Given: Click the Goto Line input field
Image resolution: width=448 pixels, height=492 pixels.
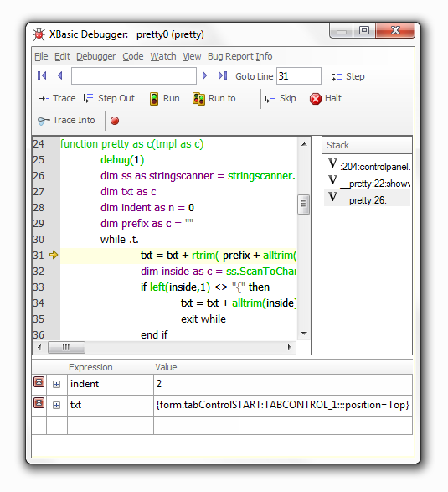Looking at the screenshot, I should coord(299,76).
